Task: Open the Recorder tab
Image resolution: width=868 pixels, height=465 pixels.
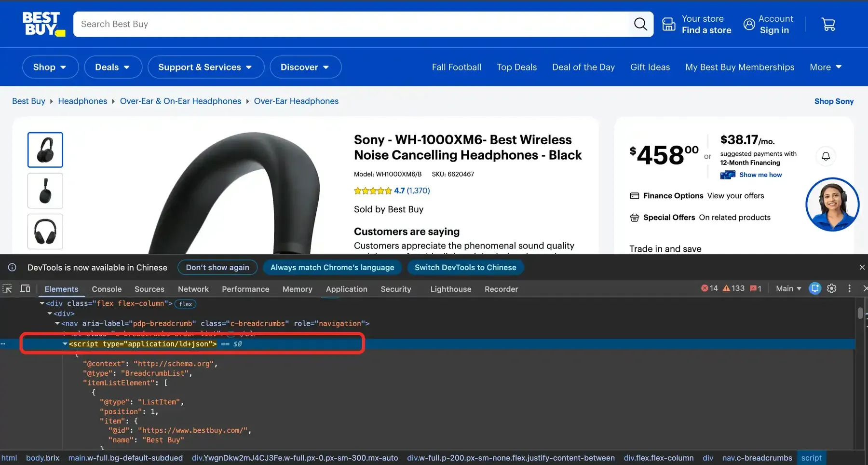Action: point(502,289)
